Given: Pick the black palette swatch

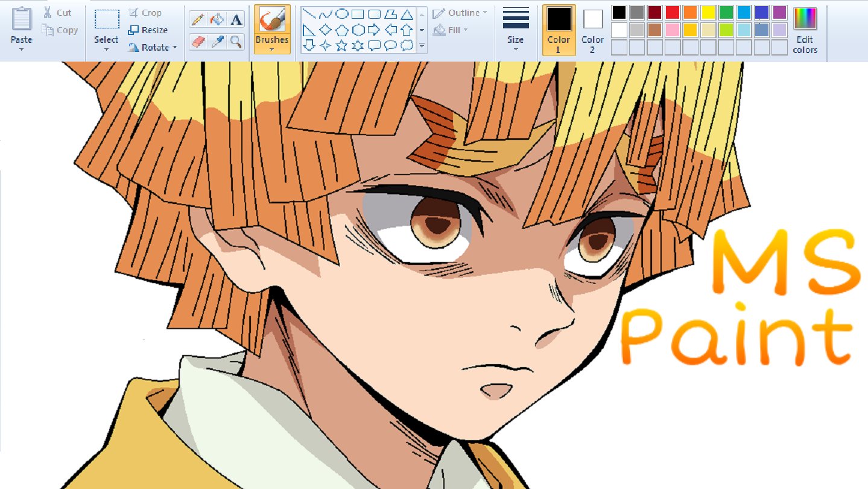Looking at the screenshot, I should click(x=619, y=12).
